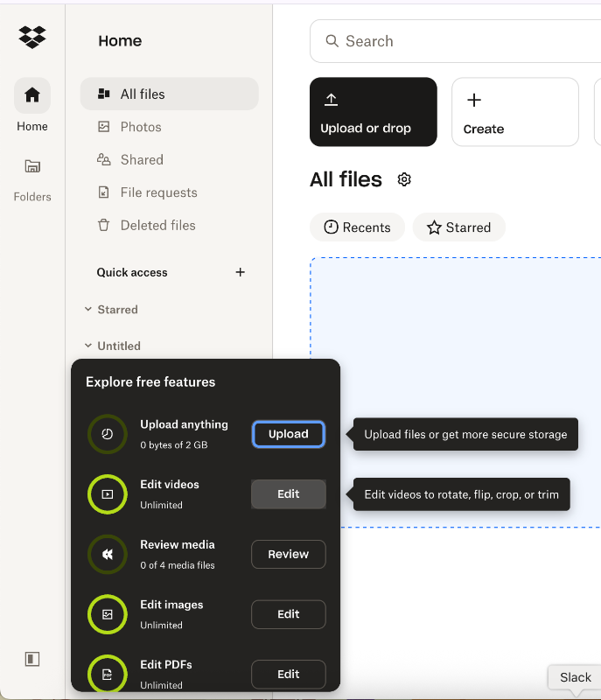
Task: Click the Edit PDFs ring icon
Action: (108, 674)
